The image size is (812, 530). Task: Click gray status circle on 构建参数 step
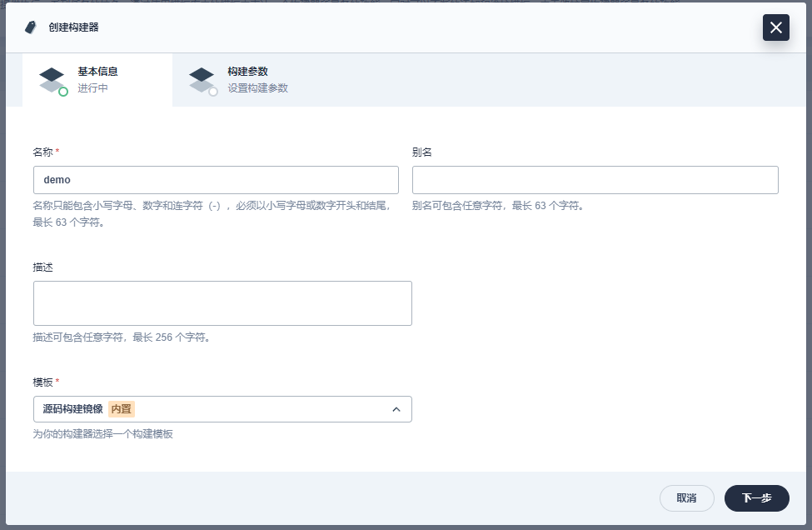pos(213,92)
